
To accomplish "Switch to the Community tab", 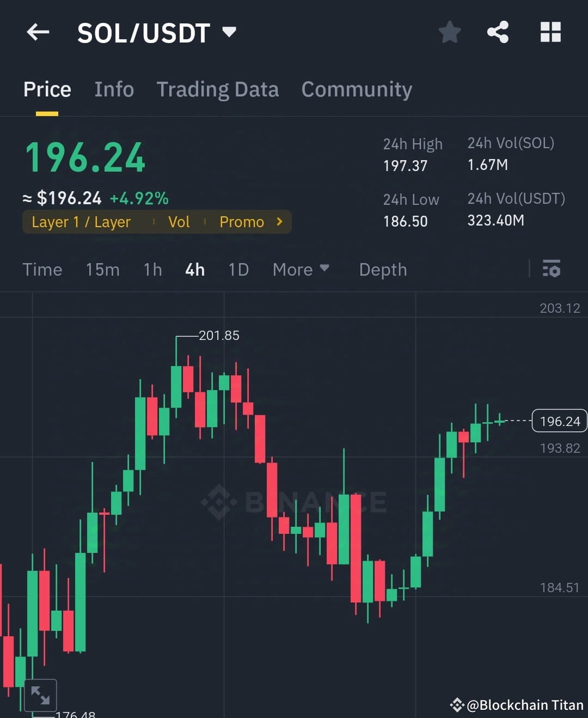I will [357, 89].
